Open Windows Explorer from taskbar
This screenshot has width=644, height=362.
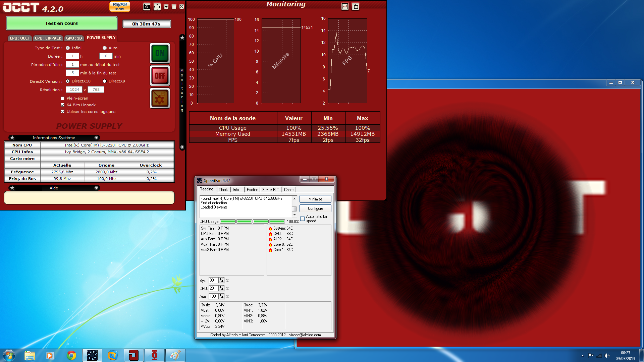[x=30, y=355]
